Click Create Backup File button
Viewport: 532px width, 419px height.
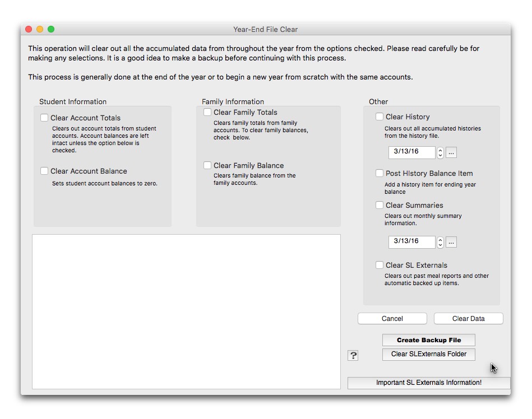point(429,340)
